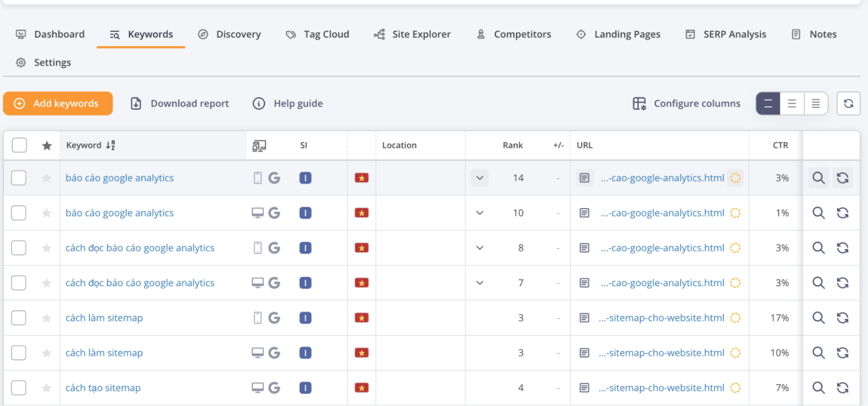This screenshot has height=406, width=868.
Task: Select the dense four-line view button
Action: click(x=816, y=103)
